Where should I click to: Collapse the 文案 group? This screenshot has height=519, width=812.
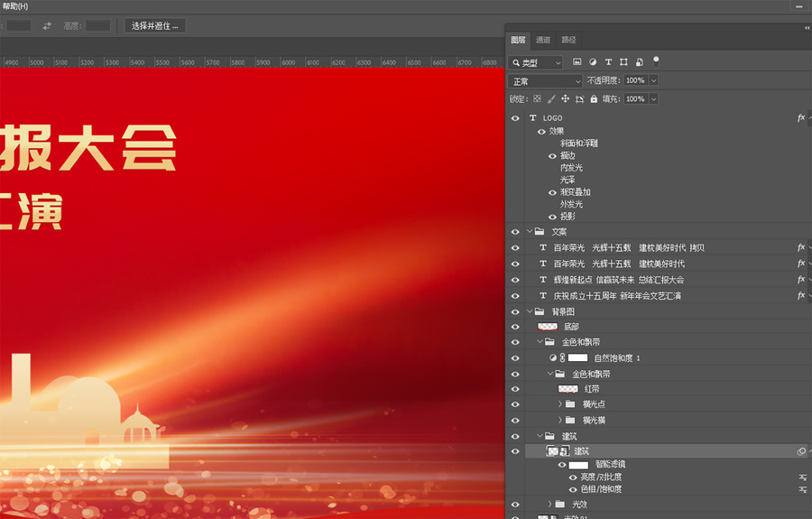530,231
